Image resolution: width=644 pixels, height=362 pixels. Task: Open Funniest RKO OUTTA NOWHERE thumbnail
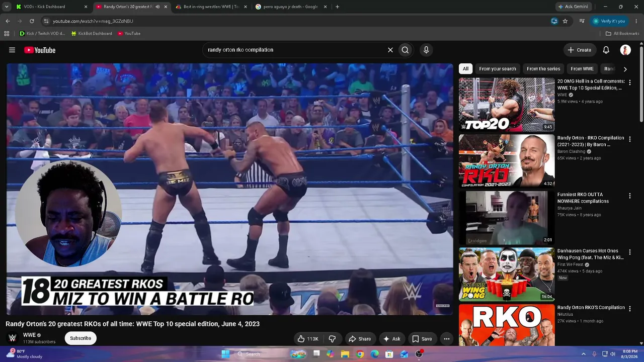pyautogui.click(x=507, y=218)
